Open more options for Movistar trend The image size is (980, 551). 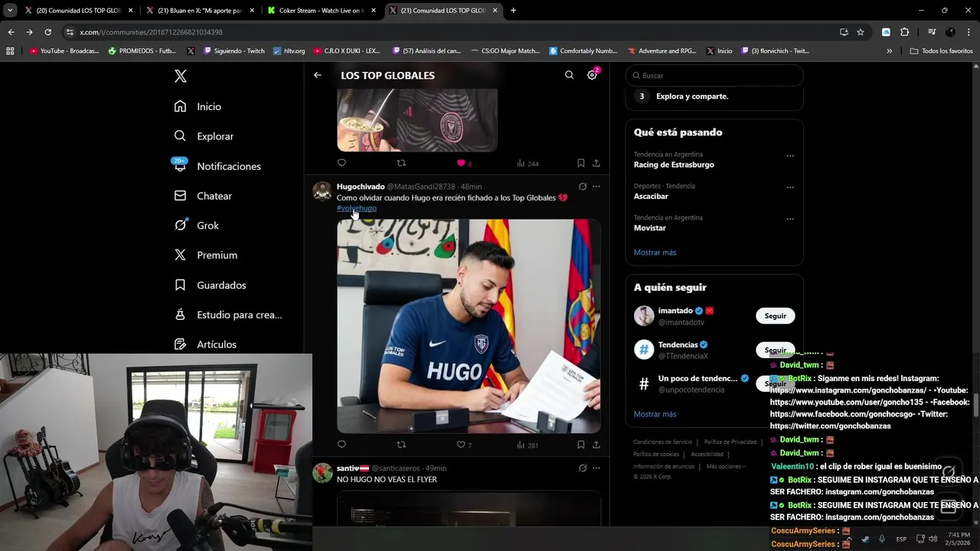coord(790,219)
